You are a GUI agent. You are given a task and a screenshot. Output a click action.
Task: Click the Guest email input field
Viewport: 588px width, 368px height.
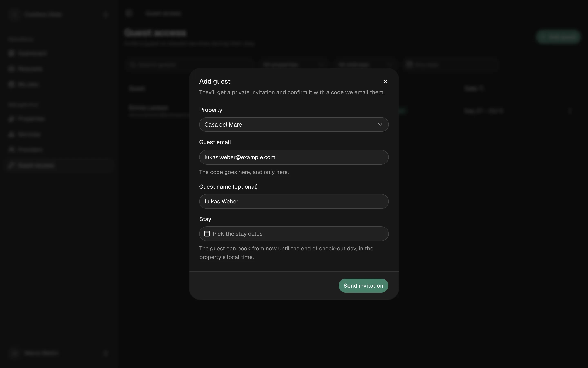pos(294,157)
